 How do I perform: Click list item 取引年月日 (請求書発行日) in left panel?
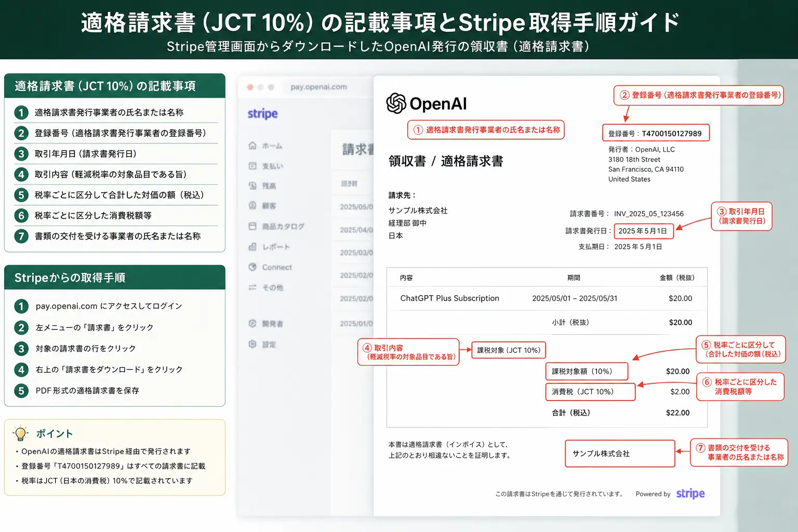click(x=86, y=154)
